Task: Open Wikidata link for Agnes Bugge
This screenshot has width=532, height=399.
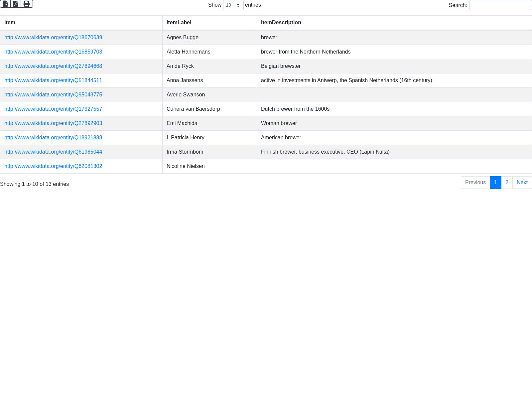Action: (x=53, y=38)
